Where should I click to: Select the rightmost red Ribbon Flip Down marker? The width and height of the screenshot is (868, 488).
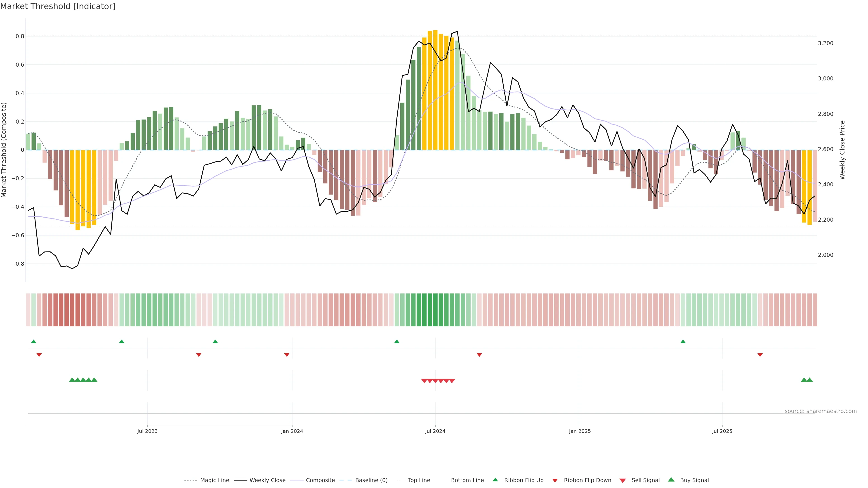click(x=760, y=355)
